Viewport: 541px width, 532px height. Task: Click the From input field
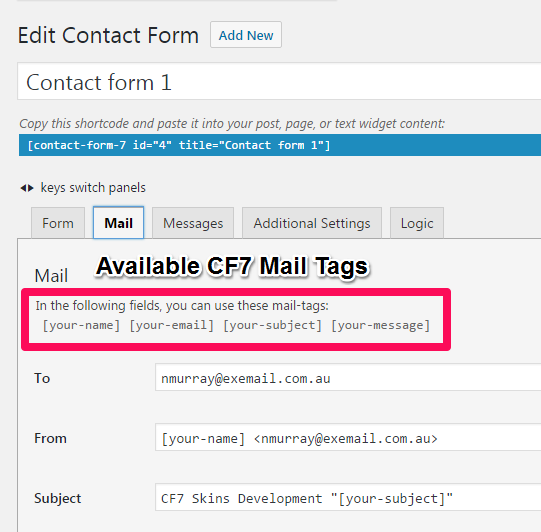pyautogui.click(x=348, y=437)
